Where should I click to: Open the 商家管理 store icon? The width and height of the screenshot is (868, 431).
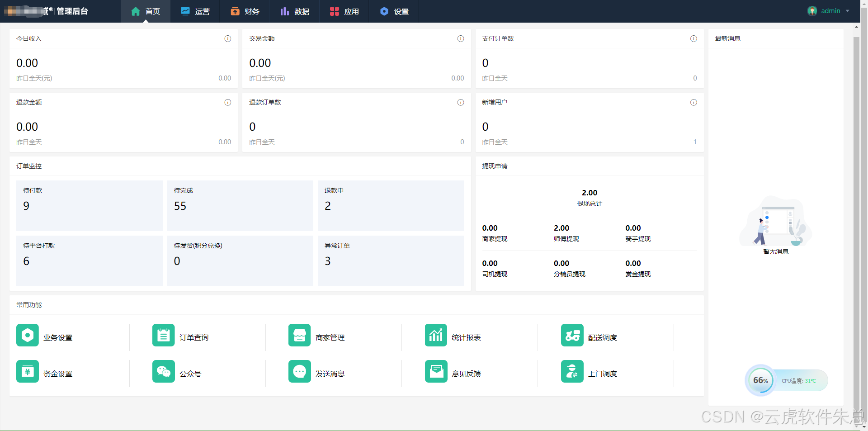tap(299, 335)
